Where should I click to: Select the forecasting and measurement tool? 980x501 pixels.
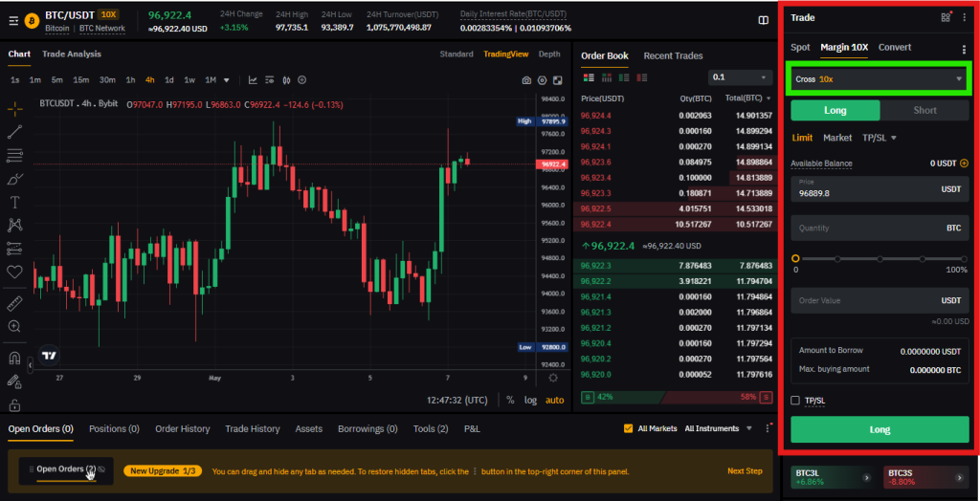(x=15, y=249)
